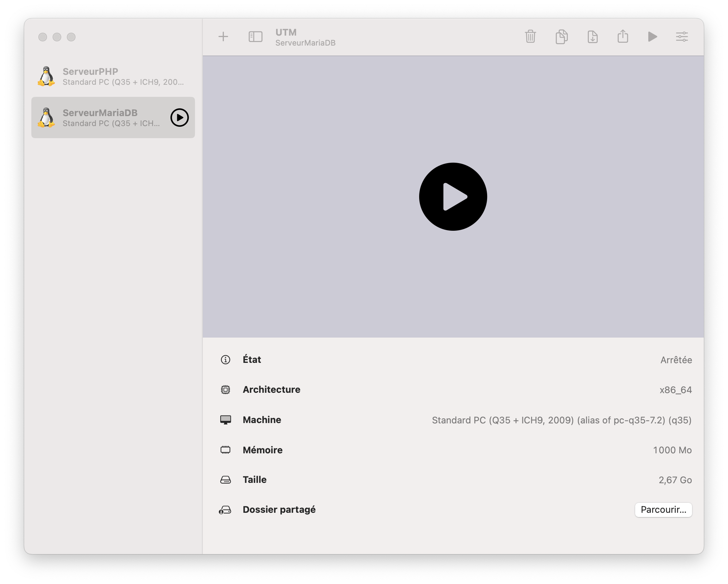
Task: Click the Dossier partagé drive icon
Action: click(225, 510)
